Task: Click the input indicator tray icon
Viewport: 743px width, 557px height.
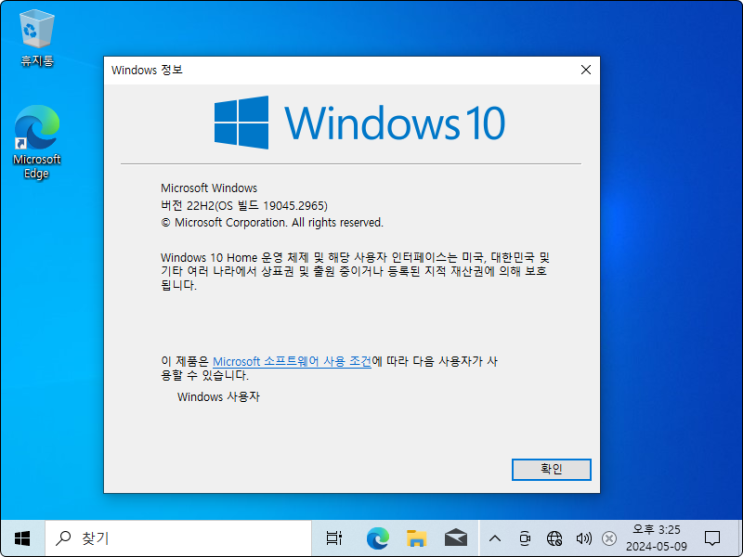Action: (609, 539)
